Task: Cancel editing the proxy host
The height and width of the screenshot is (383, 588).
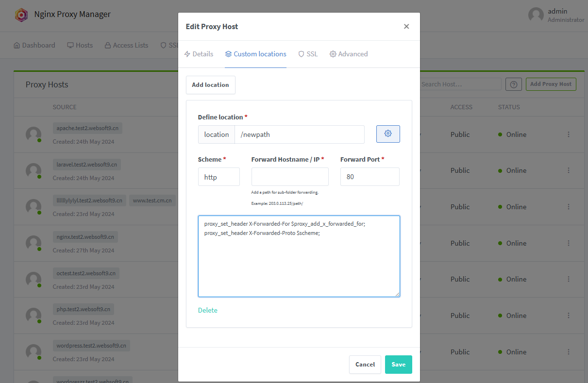Action: [x=365, y=365]
